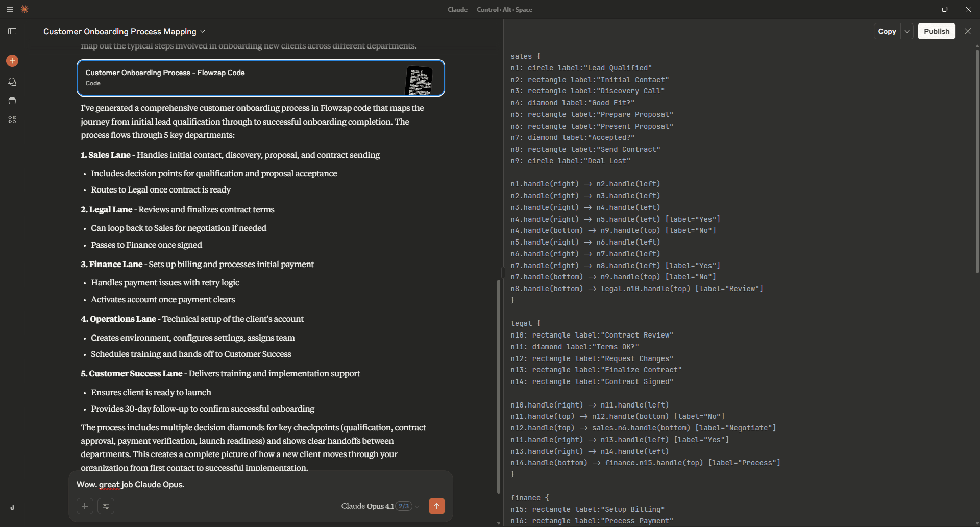Viewport: 980px width, 527px height.
Task: Send the message with arrow button
Action: [436, 506]
